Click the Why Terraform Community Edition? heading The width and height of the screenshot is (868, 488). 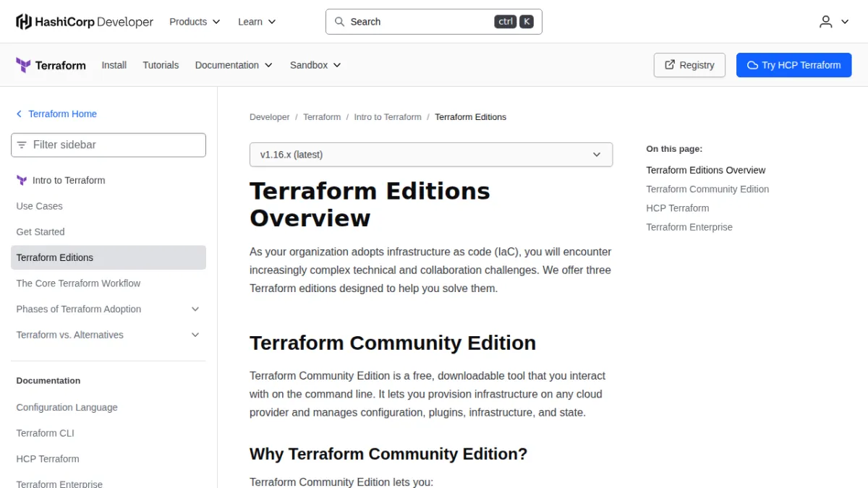[388, 454]
